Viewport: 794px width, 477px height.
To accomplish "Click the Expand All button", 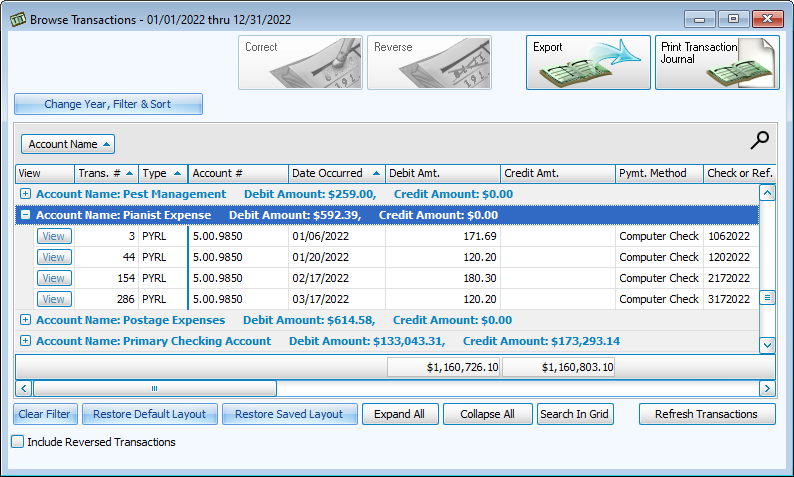I will click(399, 414).
